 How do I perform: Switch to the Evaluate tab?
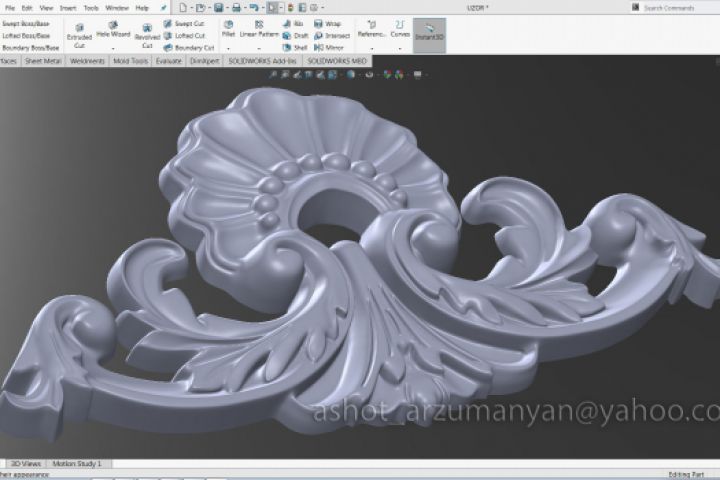168,61
